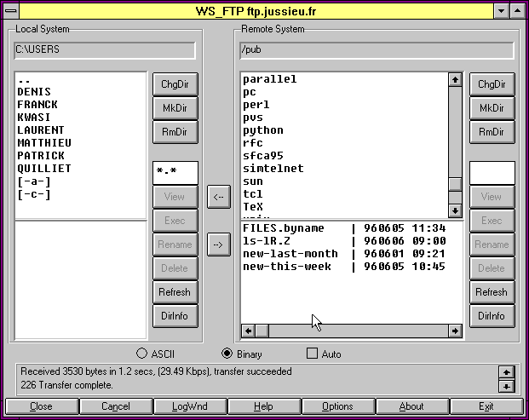Click the local ChgDir button

[x=175, y=84]
